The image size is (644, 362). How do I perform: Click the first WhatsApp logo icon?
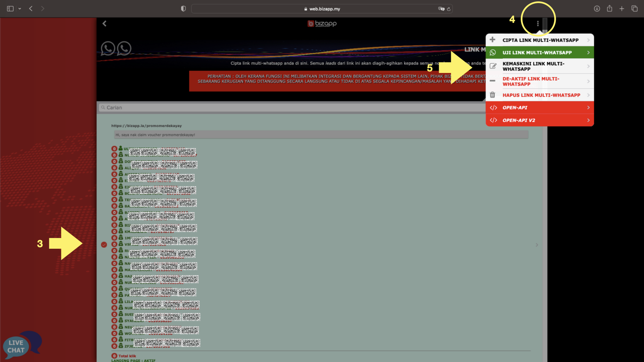click(108, 49)
